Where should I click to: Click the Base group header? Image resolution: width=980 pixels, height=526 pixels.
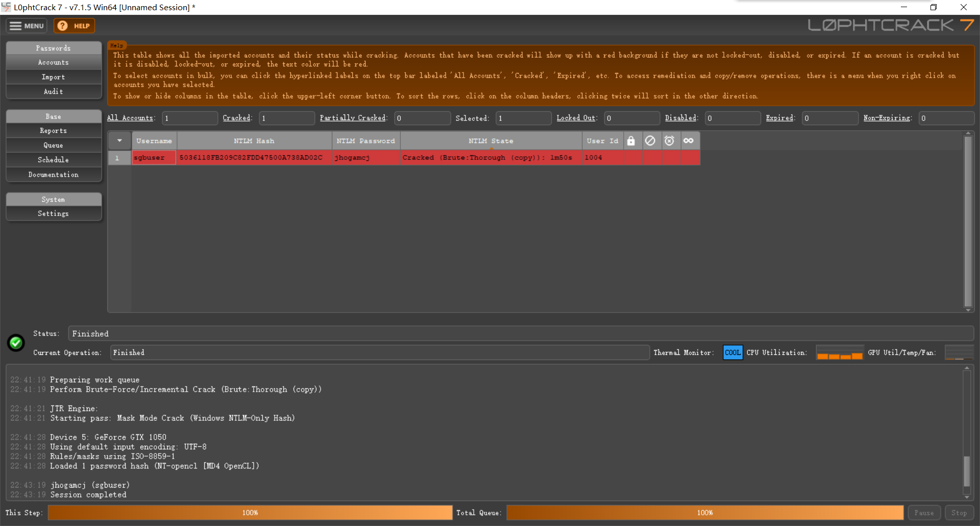click(x=54, y=116)
